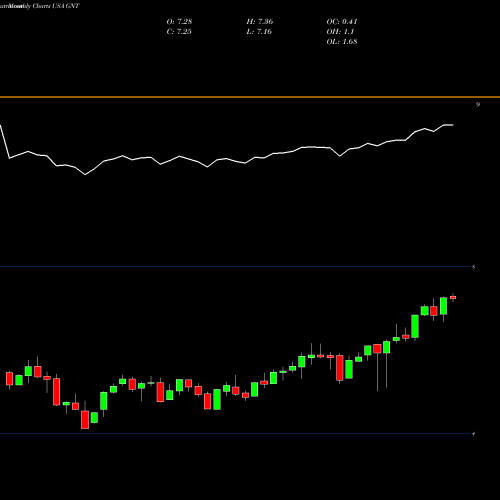
Task: Click the '8' price axis label
Action: click(x=474, y=267)
